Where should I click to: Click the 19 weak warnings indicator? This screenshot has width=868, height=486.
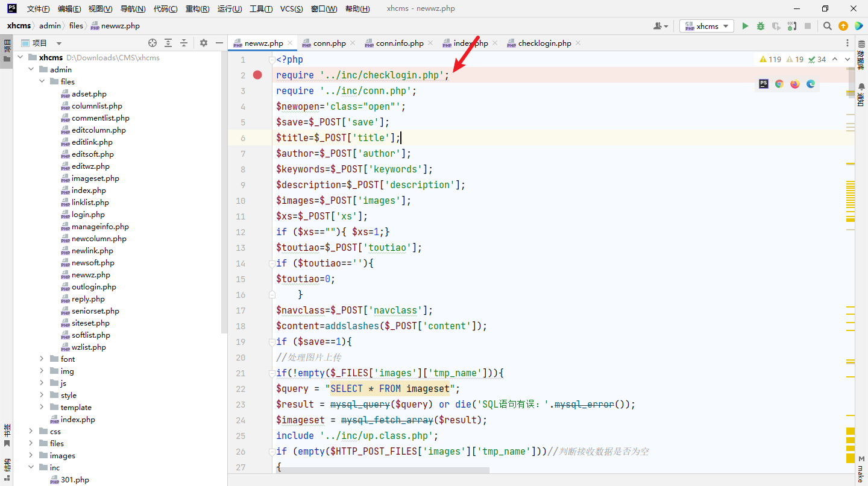tap(795, 59)
